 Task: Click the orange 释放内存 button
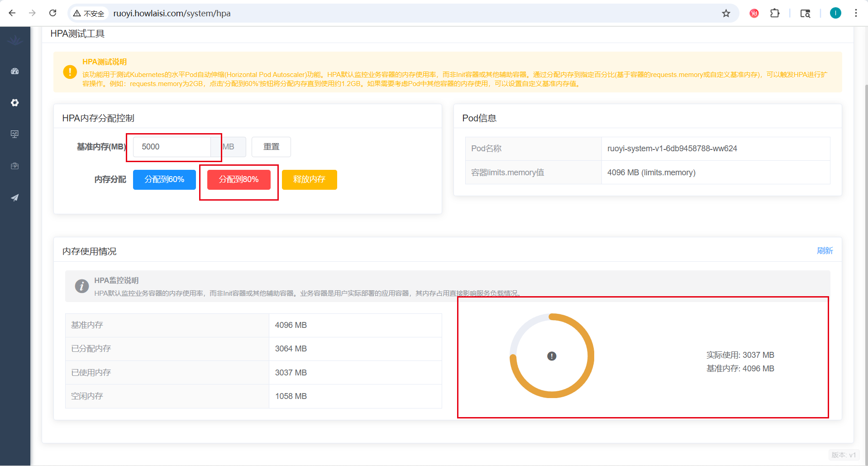pos(309,179)
